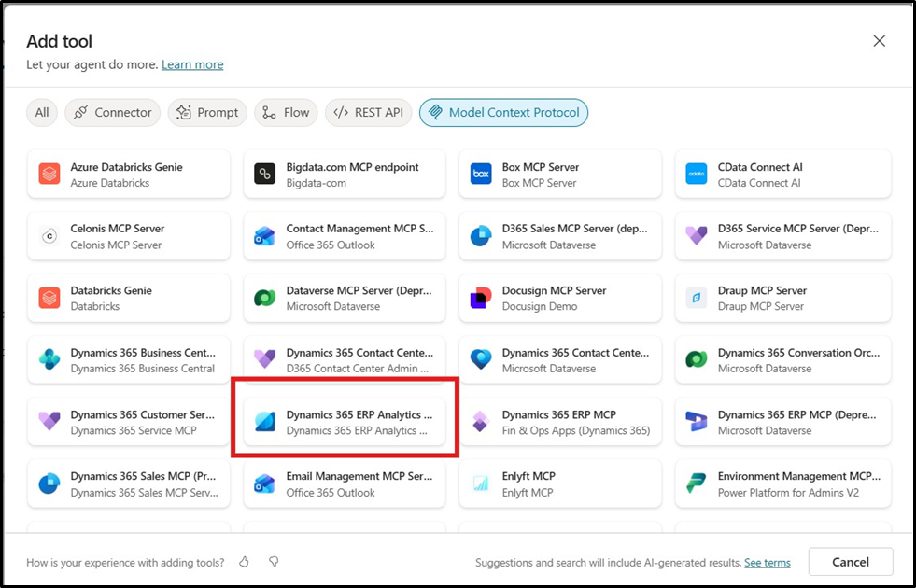Click the purple heart Dynamics 365 Contact Center icon
Screen dimensions: 916x588
coord(264,359)
